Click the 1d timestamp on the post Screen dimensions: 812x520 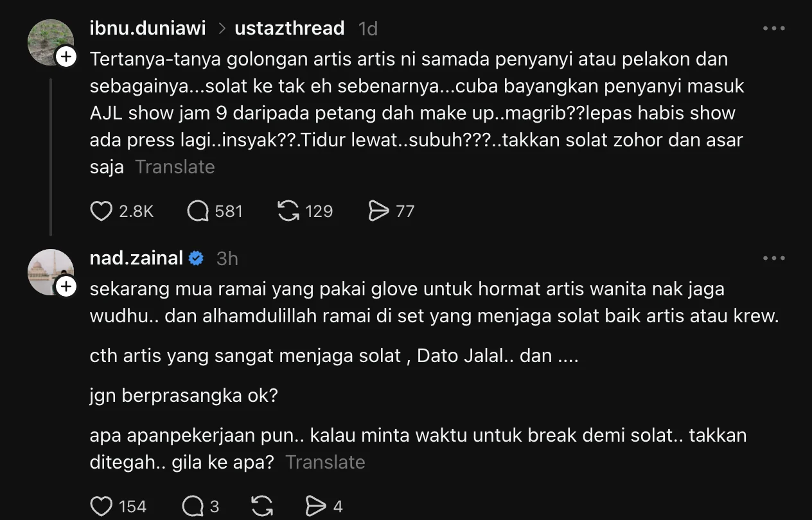click(x=367, y=29)
